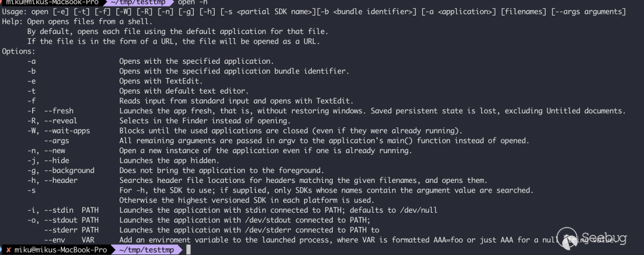Click the '--background' option text
Screen dimensions: 644x255
click(x=69, y=170)
